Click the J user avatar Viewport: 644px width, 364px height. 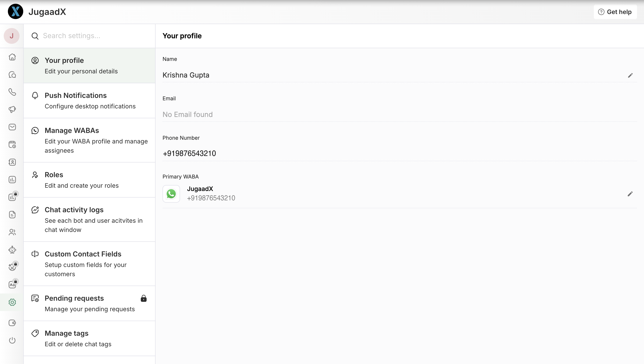point(11,36)
